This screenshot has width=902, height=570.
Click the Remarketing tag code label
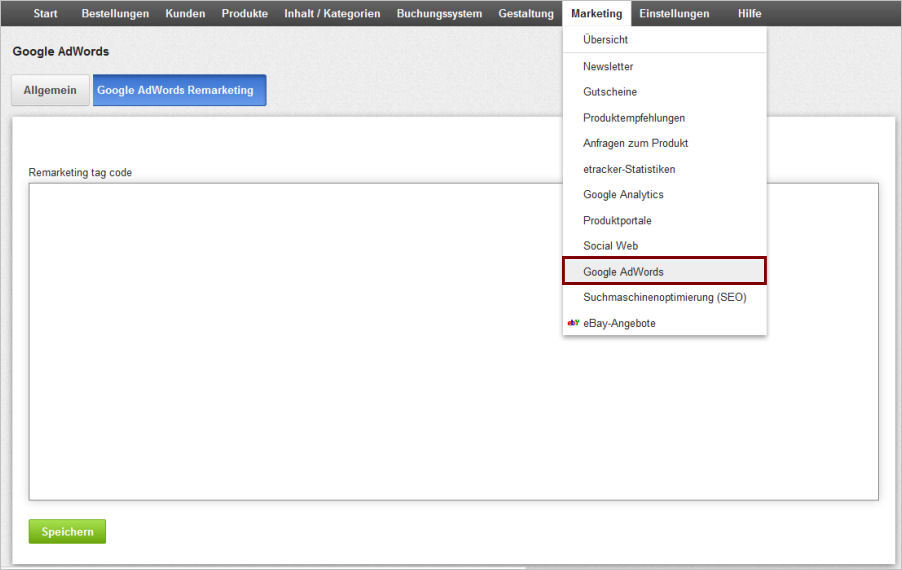(80, 172)
